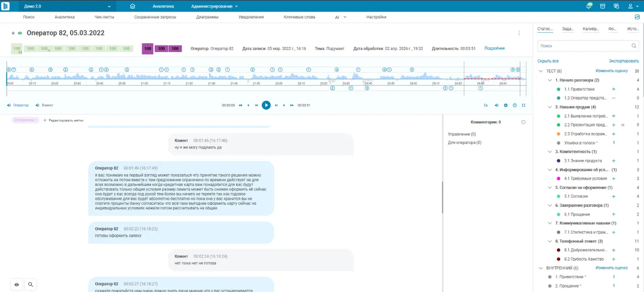
Task: Open the three-dot menu for the record
Action: pyautogui.click(x=519, y=33)
